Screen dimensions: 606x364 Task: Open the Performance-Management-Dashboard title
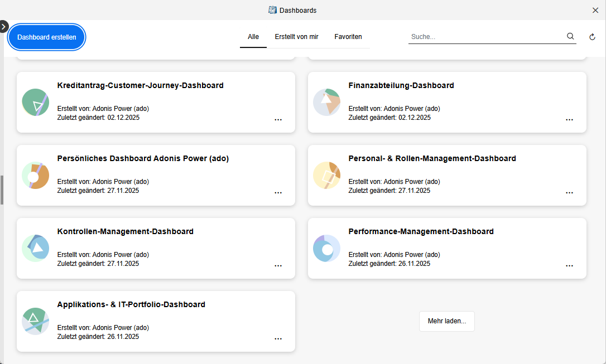421,231
